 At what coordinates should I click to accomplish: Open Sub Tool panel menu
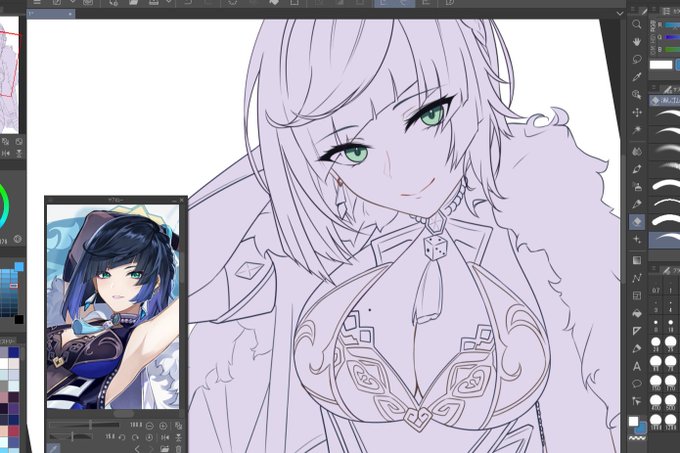[x=654, y=88]
